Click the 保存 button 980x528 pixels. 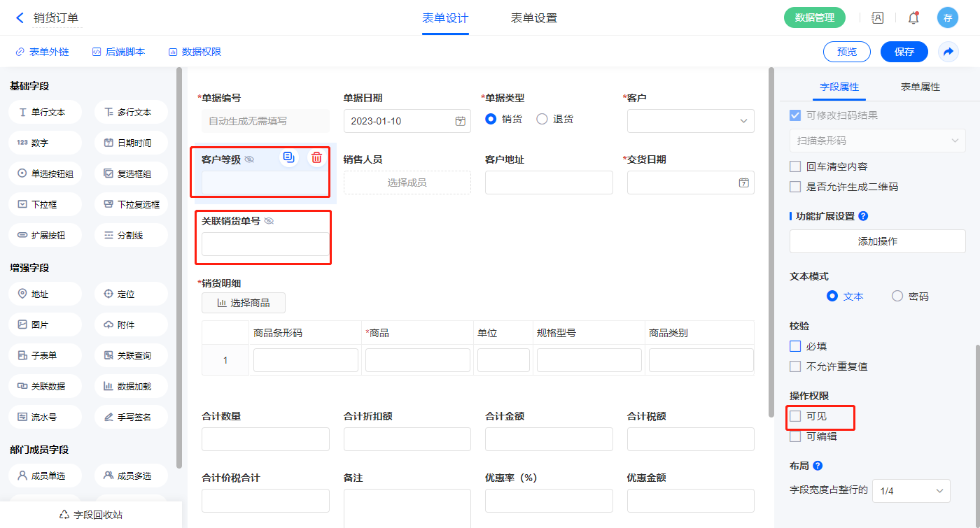coord(904,52)
